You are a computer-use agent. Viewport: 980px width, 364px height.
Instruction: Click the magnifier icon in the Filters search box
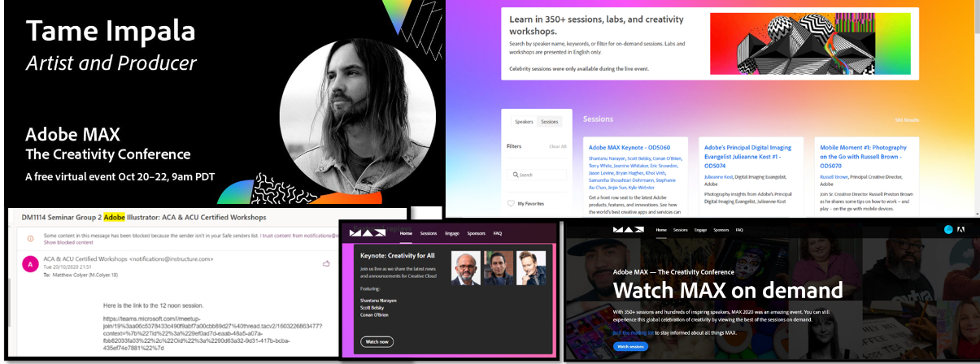point(515,175)
